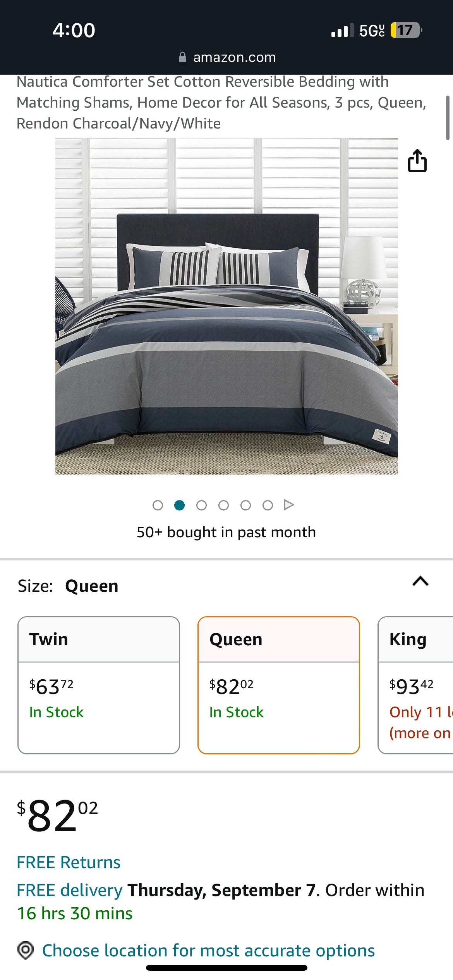Image resolution: width=453 pixels, height=980 pixels.
Task: Select the sixth image carousel dot
Action: click(268, 505)
